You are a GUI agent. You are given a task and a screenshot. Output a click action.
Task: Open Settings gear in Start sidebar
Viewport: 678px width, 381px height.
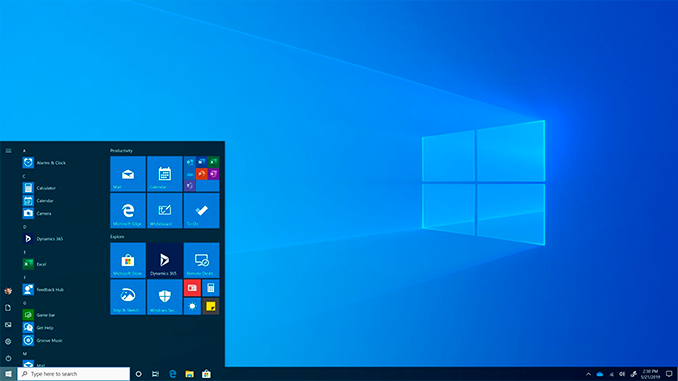[8, 341]
